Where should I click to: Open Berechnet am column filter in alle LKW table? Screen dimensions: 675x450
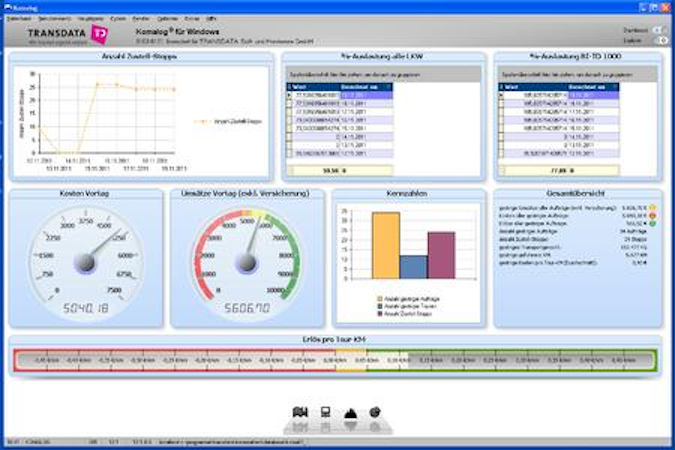coord(389,87)
